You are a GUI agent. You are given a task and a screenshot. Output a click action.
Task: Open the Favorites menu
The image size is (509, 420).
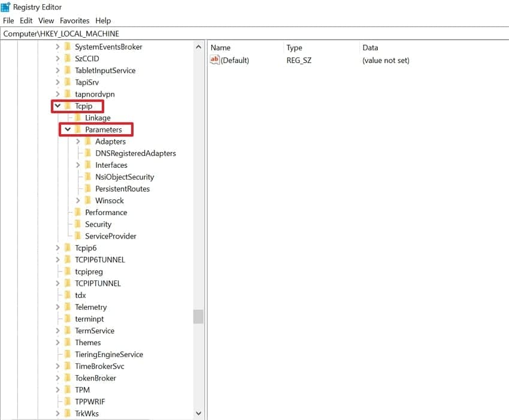click(x=74, y=20)
